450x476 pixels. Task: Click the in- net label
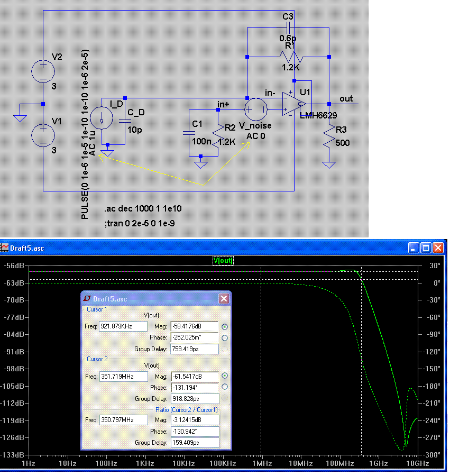[270, 93]
